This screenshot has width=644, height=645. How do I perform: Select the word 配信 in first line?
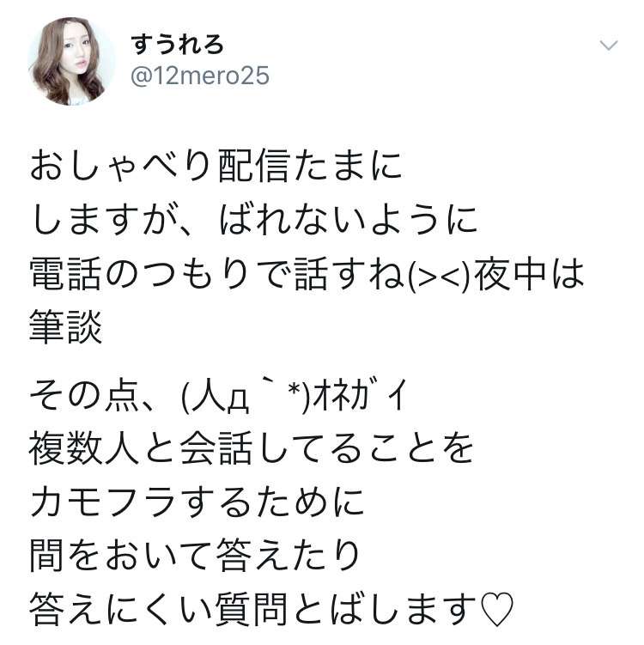253,166
